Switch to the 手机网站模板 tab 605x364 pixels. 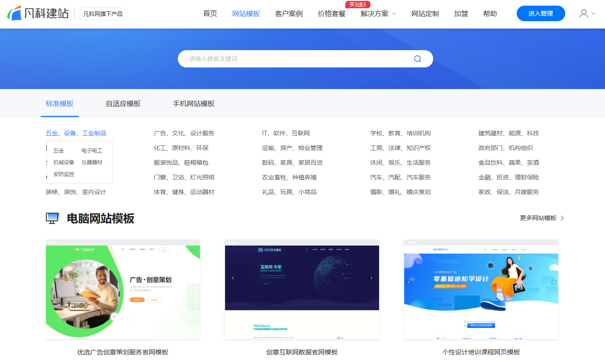click(x=193, y=104)
